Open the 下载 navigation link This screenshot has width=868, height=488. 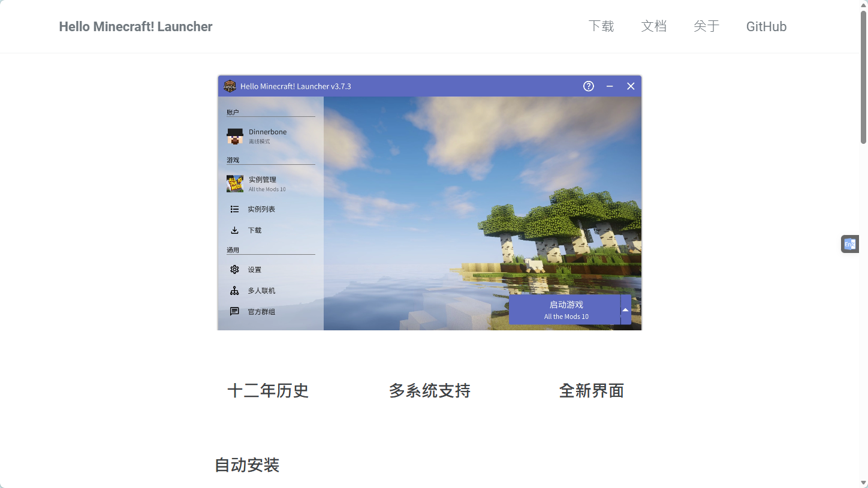click(x=601, y=26)
